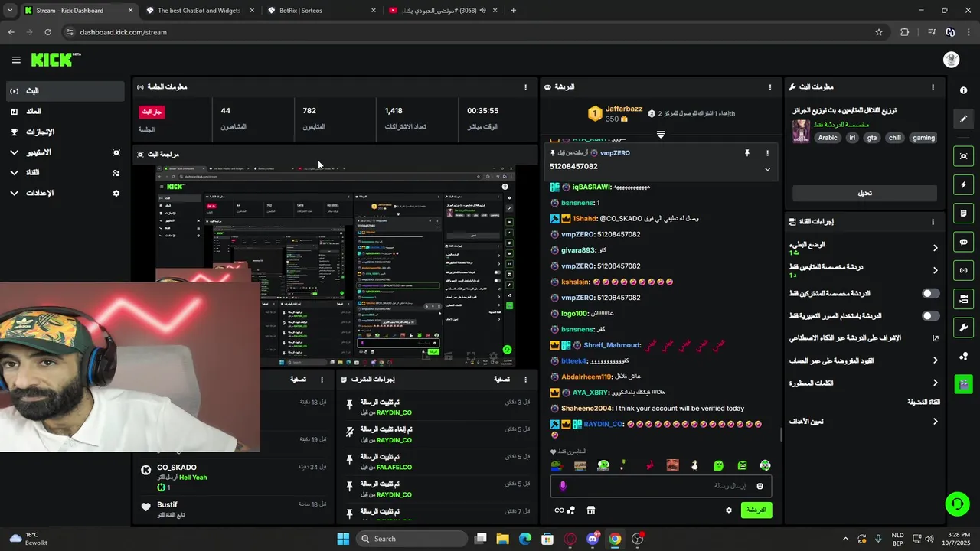Click the lightning bolt icon in the right sidebar
Image resolution: width=980 pixels, height=551 pixels.
[x=963, y=185]
